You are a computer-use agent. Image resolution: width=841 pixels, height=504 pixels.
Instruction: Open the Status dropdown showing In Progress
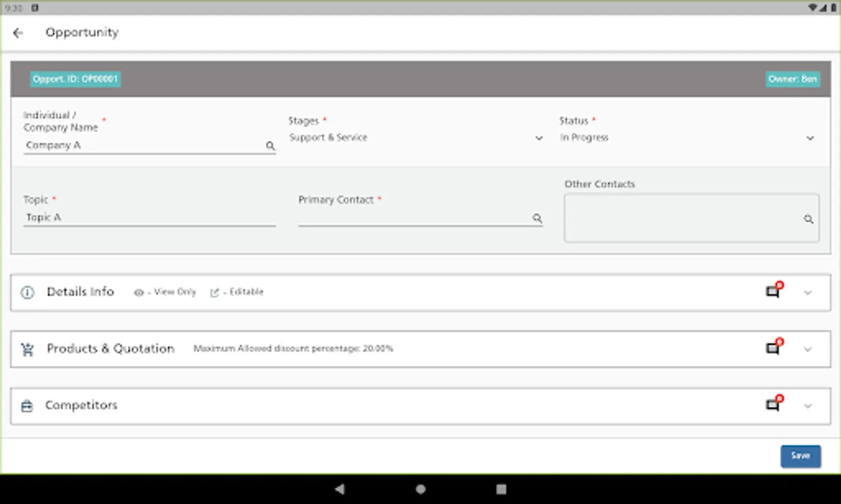click(x=810, y=138)
